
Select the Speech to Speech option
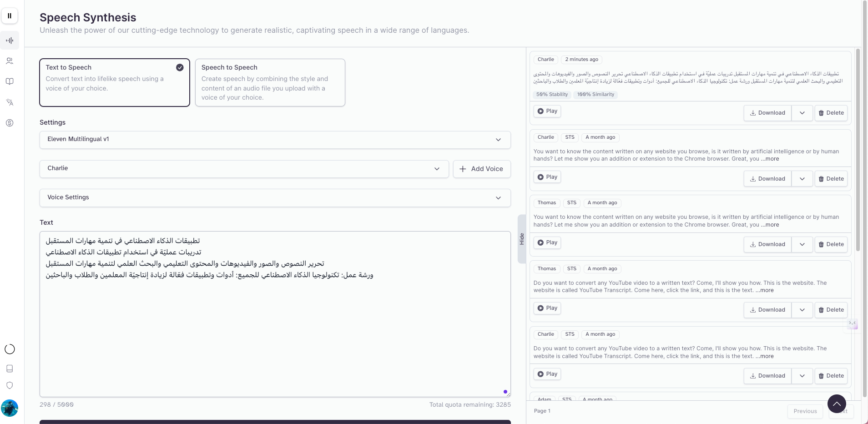tap(270, 82)
